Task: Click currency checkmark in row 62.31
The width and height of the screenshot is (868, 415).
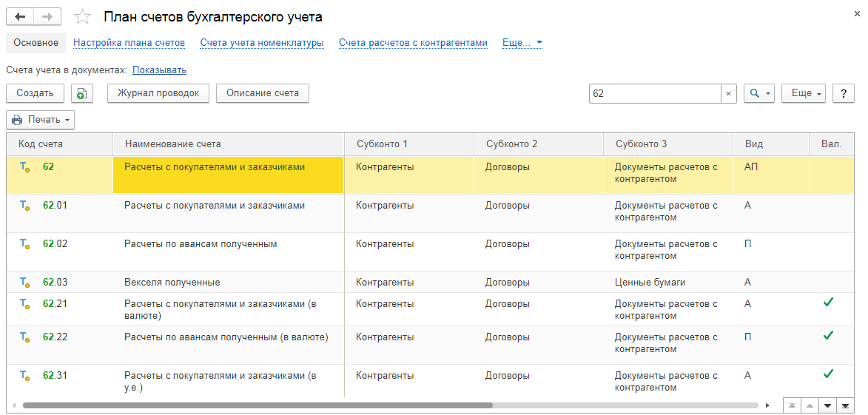Action: point(828,374)
